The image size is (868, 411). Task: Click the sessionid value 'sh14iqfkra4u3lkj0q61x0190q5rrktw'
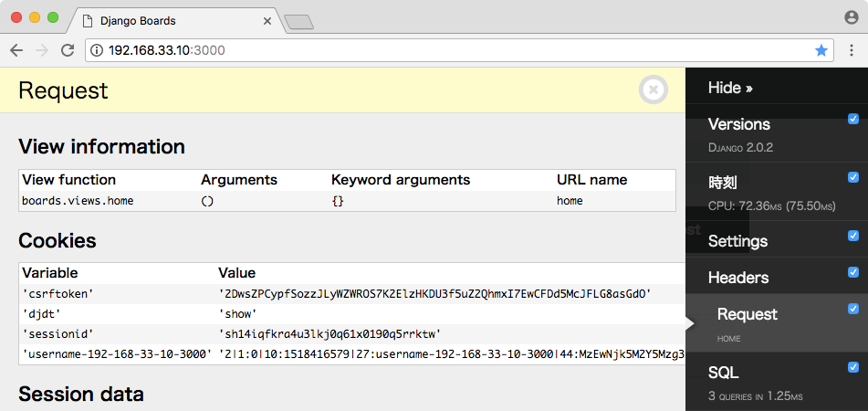329,334
